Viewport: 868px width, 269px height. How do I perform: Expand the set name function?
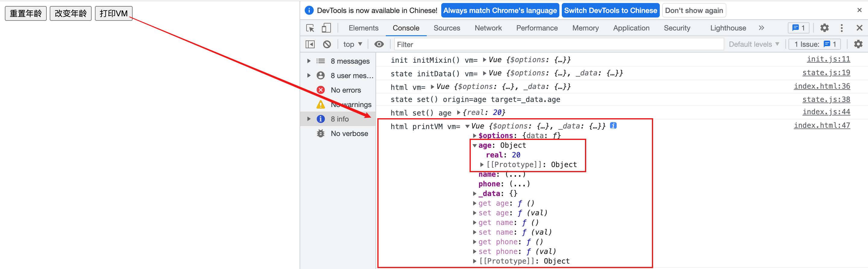coord(474,232)
